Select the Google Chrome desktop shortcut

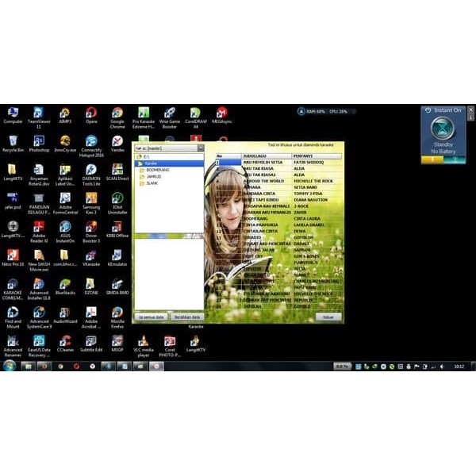(x=117, y=117)
